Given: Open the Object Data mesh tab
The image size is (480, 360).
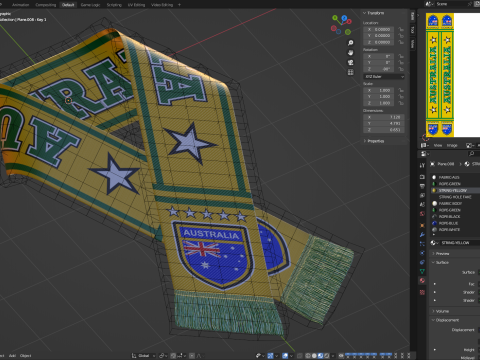Looking at the screenshot, I should (422, 271).
